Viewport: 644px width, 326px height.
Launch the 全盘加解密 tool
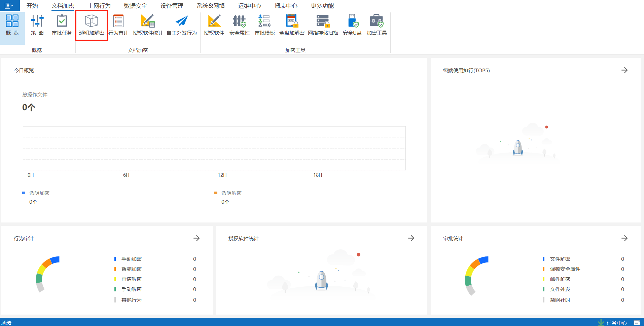[291, 25]
